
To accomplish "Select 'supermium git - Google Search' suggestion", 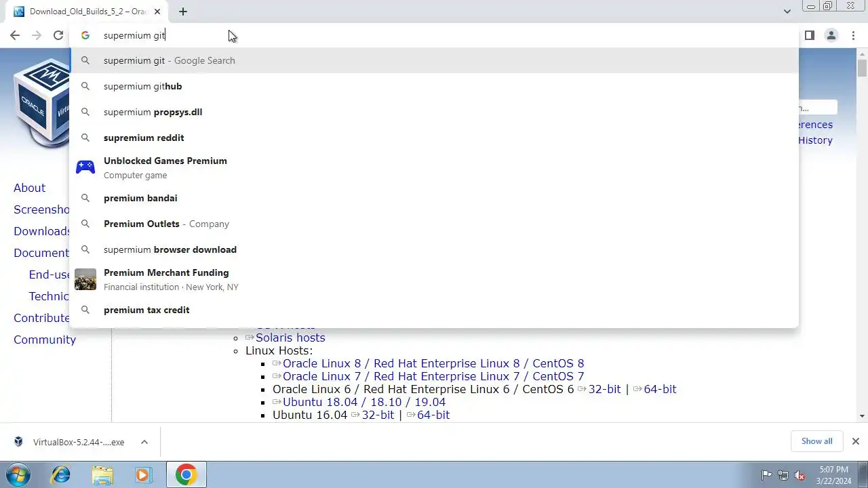I will point(434,60).
